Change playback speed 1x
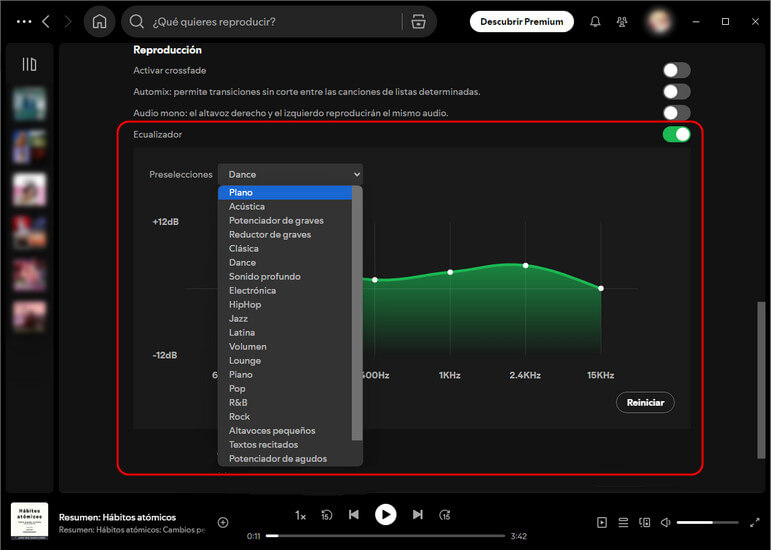 pyautogui.click(x=300, y=515)
